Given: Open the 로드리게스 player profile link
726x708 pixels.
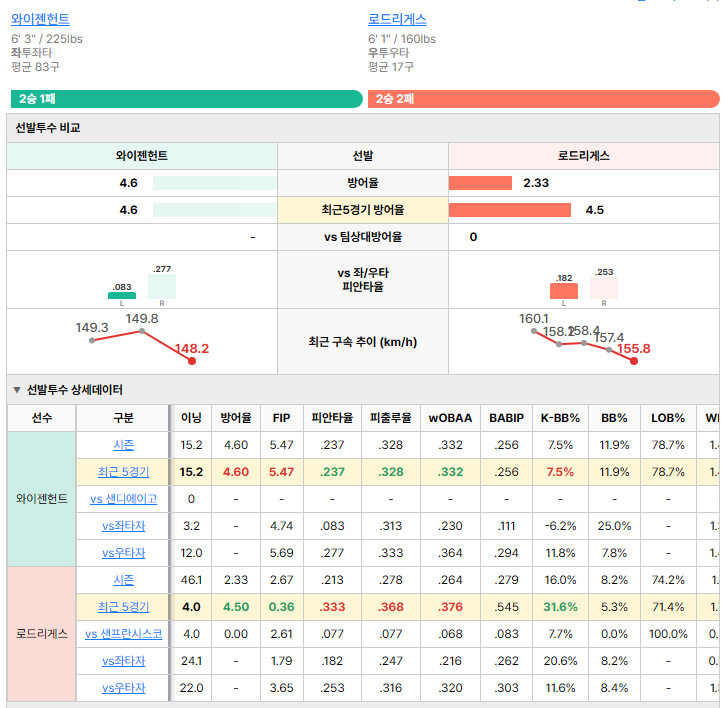Looking at the screenshot, I should 397,19.
